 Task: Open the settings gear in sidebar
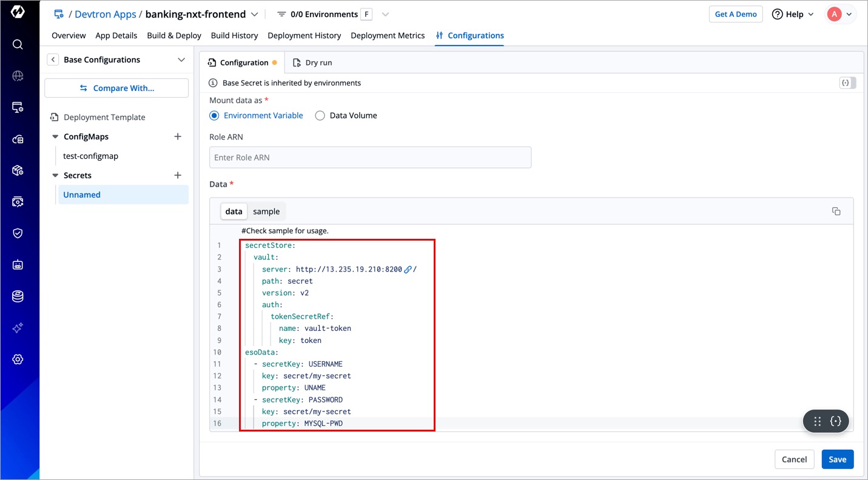[18, 359]
